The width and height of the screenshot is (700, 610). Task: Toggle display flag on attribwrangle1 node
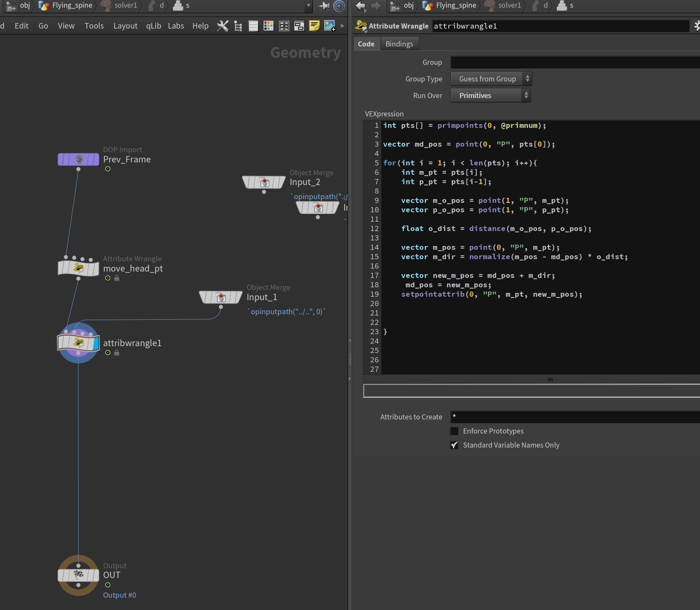click(x=96, y=343)
